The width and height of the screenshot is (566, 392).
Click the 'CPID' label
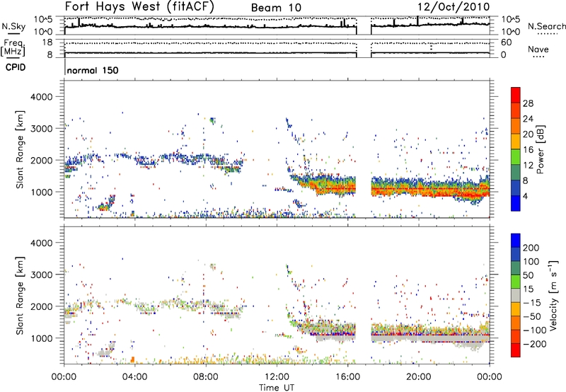coord(16,67)
